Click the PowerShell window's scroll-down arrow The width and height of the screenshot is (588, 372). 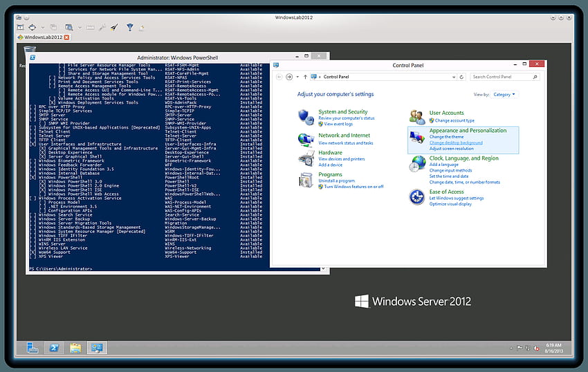pos(323,268)
